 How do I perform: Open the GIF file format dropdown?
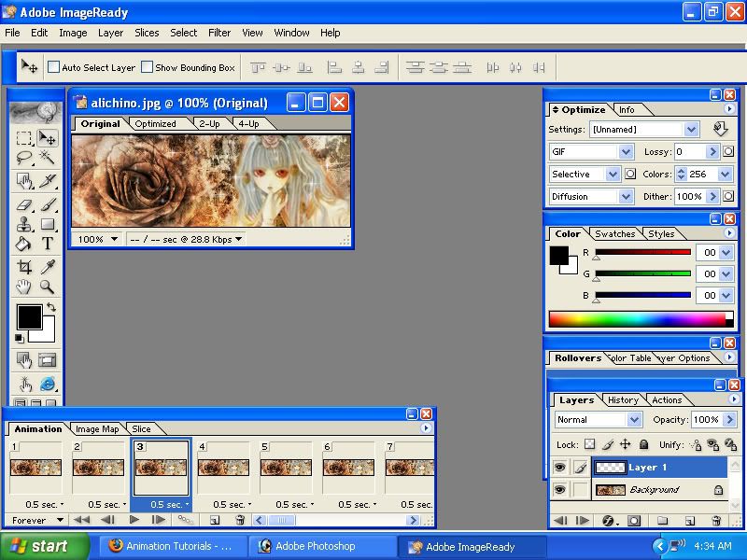[626, 152]
